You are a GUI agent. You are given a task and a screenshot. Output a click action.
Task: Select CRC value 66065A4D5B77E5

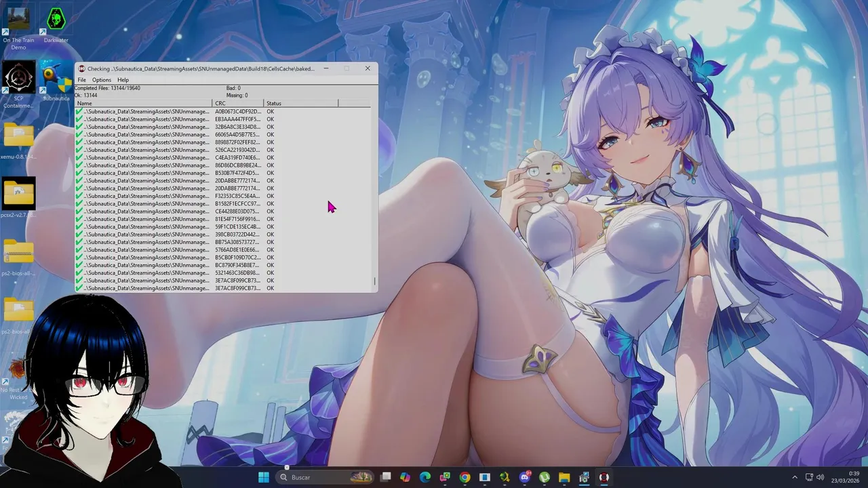click(237, 134)
